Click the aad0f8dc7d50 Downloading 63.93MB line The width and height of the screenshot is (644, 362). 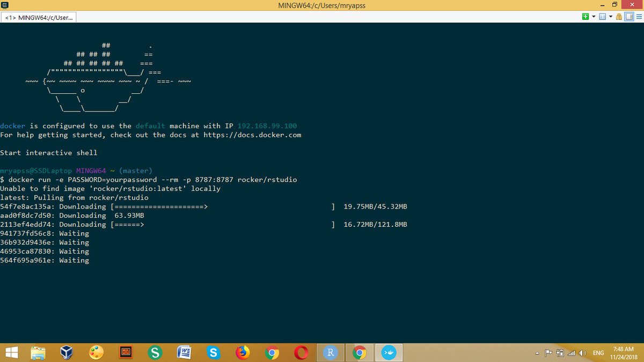click(72, 216)
